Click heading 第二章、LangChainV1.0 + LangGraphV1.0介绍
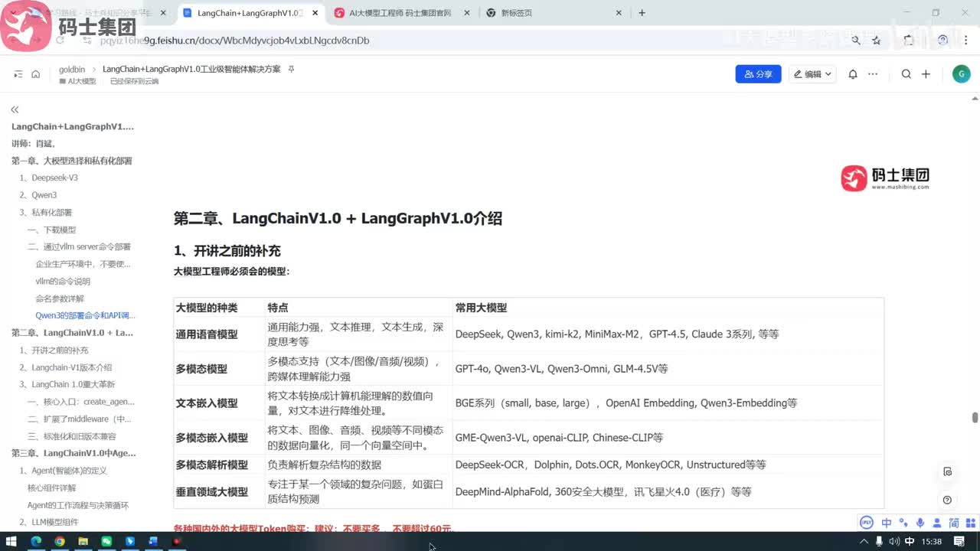 pyautogui.click(x=338, y=218)
